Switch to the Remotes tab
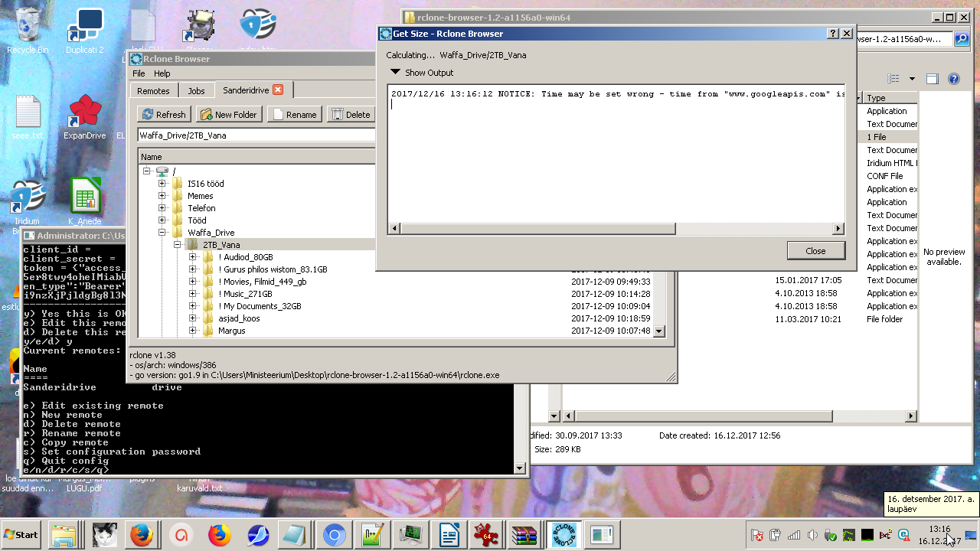Viewport: 980px width, 551px height. [x=153, y=90]
